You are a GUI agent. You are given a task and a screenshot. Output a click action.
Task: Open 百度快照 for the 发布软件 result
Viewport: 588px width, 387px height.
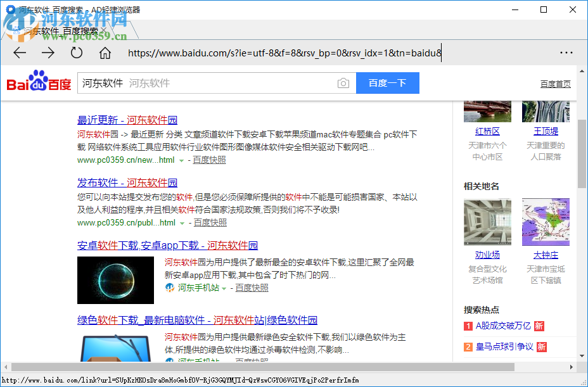[x=210, y=222]
